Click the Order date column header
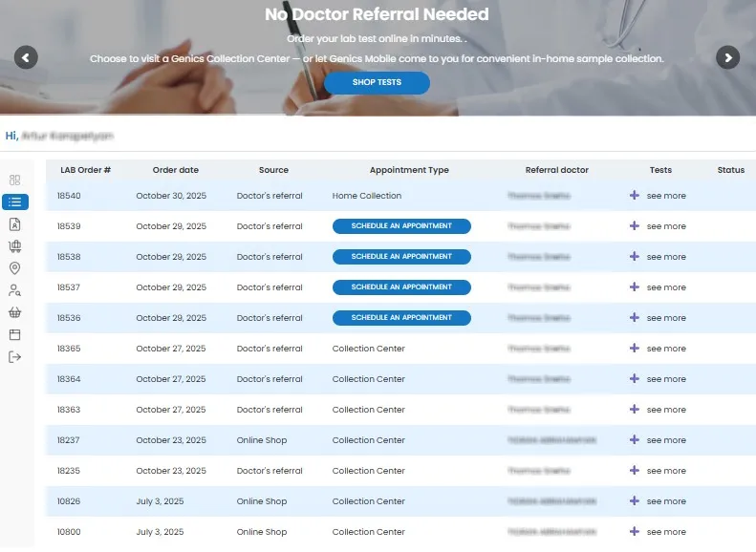756x552 pixels. (176, 170)
